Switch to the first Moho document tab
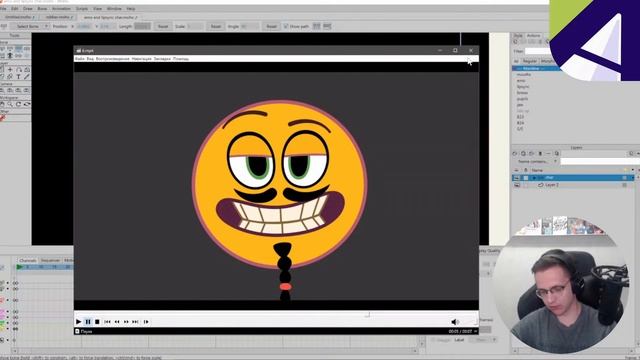Screen dimensions: 640x360 click(x=19, y=17)
